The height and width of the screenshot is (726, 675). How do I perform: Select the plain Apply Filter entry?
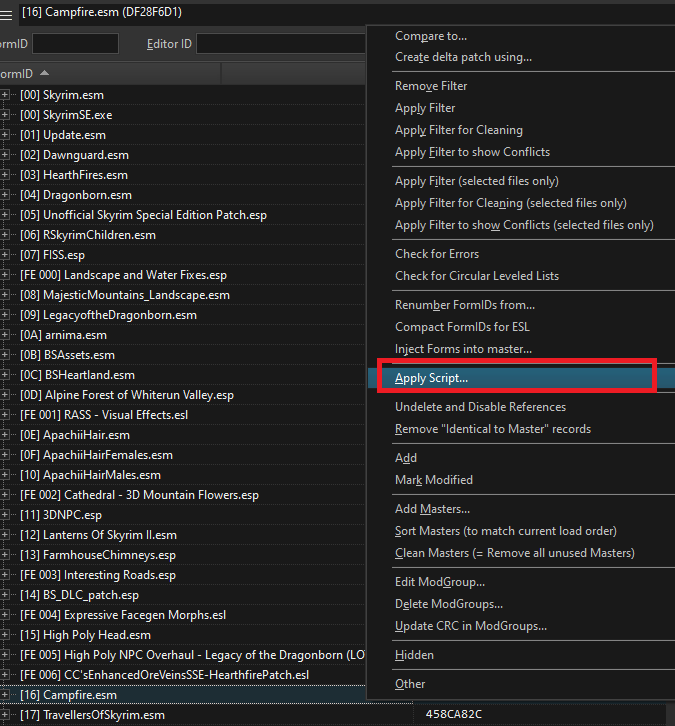tap(425, 108)
